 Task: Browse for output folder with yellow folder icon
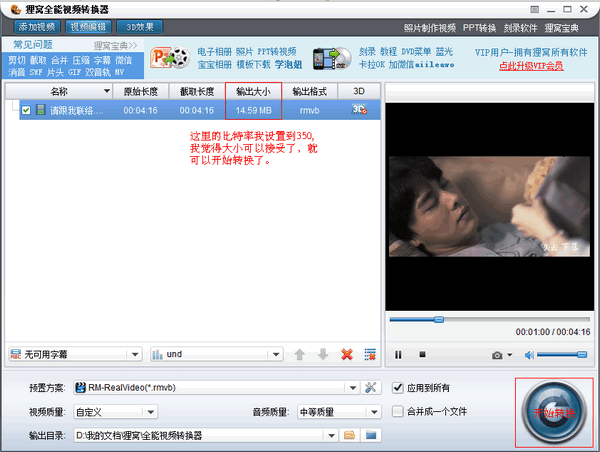point(349,435)
